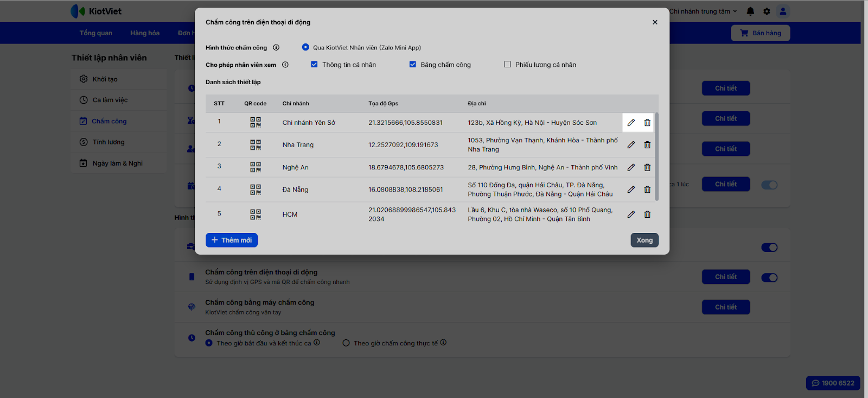
Task: Click the edit pencil for Đà Nẵng
Action: pyautogui.click(x=631, y=189)
